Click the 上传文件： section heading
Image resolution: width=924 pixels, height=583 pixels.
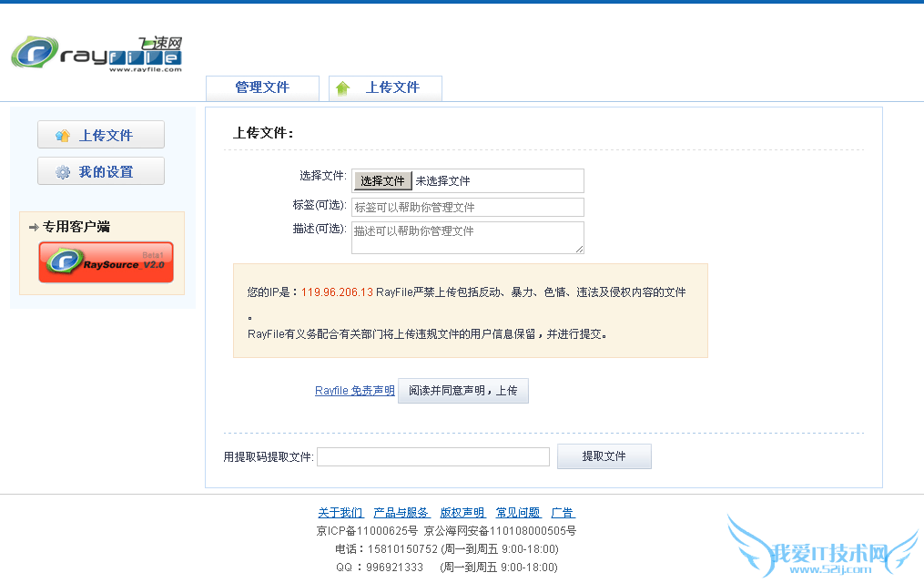[263, 133]
